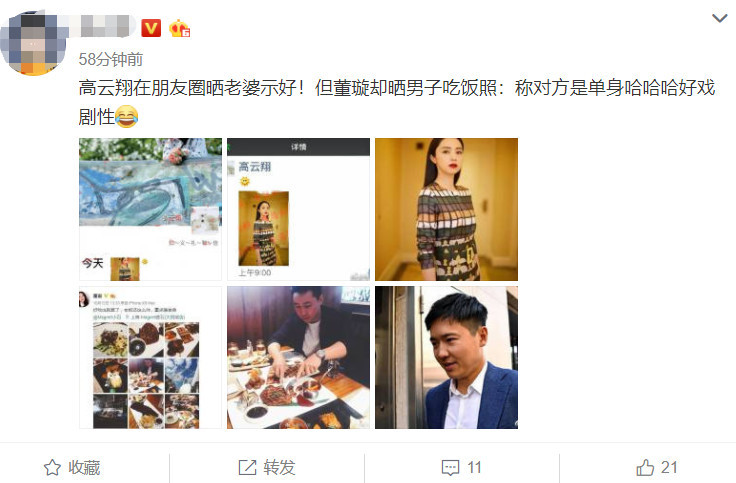Click the crown membership level icon
Screen dimensions: 736x483
pyautogui.click(x=179, y=28)
